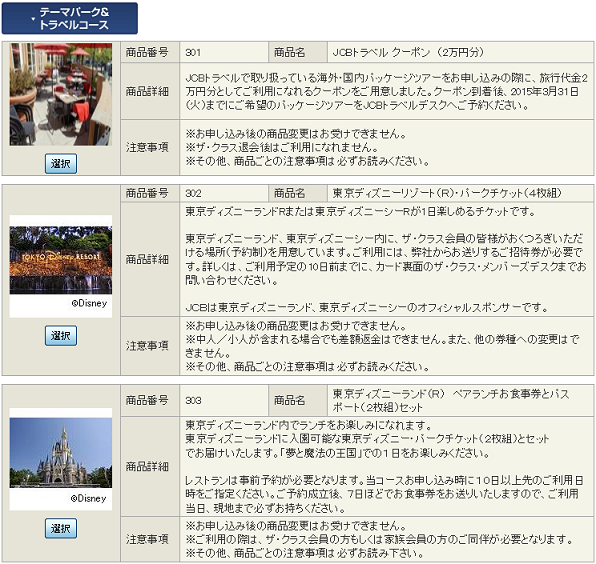Click 商品番号 label next to 301
The image size is (596, 564).
[147, 52]
